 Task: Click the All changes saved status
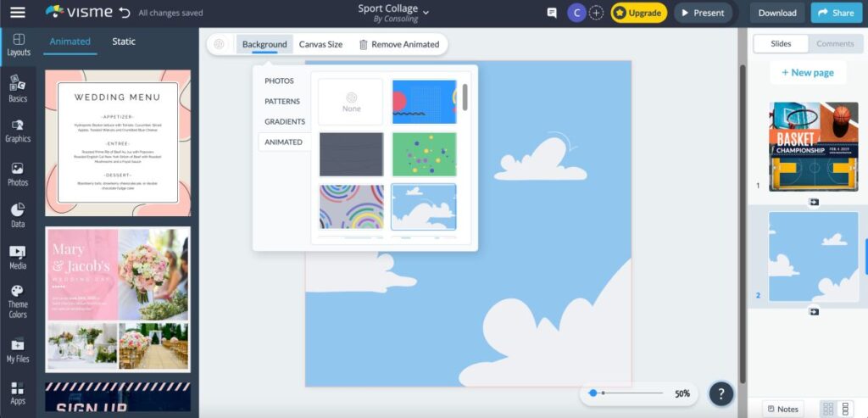170,13
